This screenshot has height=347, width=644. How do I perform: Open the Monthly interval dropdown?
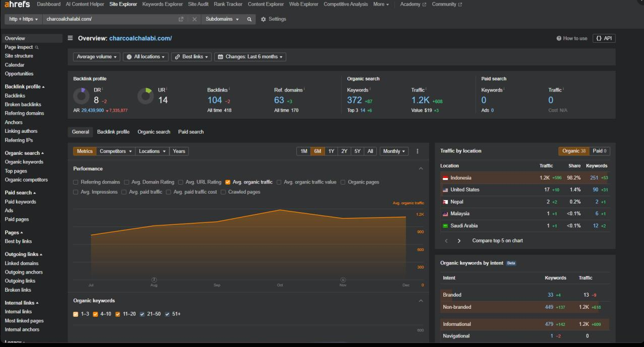[394, 151]
